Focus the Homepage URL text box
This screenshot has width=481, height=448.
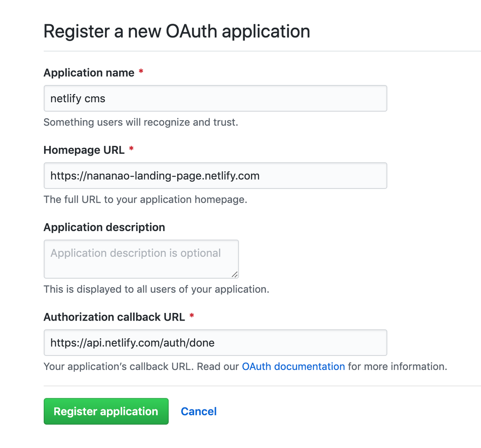click(x=215, y=176)
